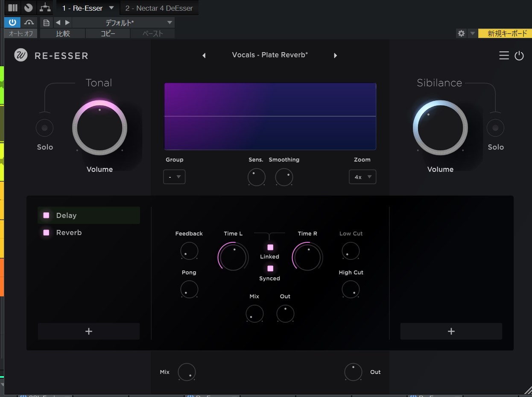
Task: Click the preset file document icon
Action: tap(47, 23)
